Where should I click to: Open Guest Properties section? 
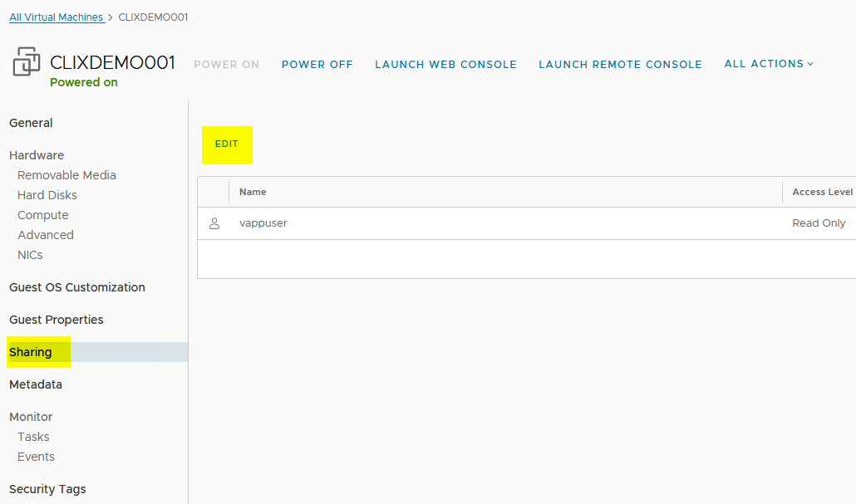click(57, 320)
